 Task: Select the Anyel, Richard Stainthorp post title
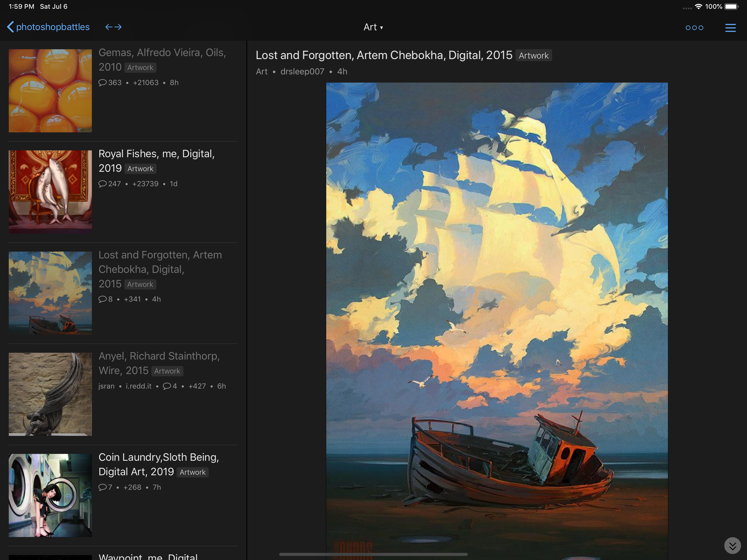[159, 363]
